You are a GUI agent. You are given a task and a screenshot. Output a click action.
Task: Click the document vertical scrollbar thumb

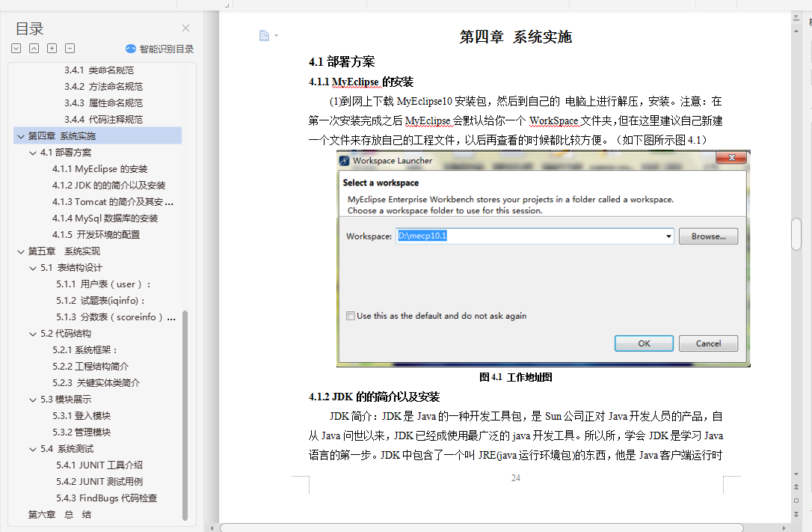click(x=796, y=235)
